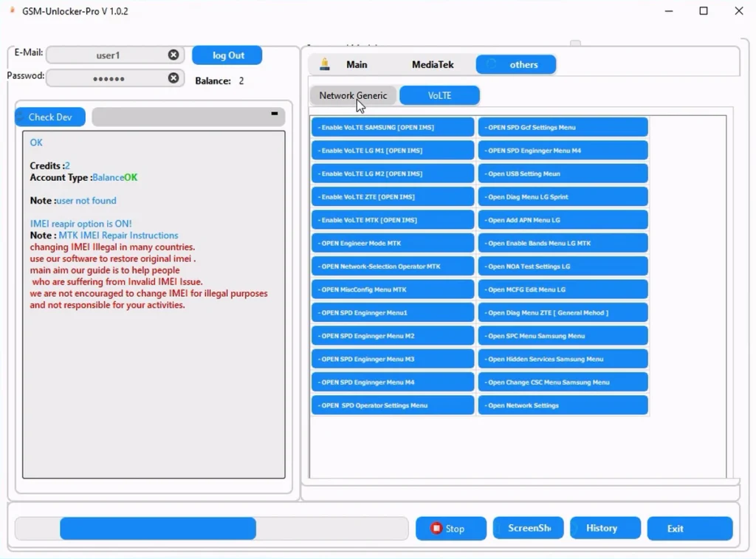This screenshot has height=559, width=756.
Task: Open Change CSC Menu Samsung Menu
Action: (563, 383)
